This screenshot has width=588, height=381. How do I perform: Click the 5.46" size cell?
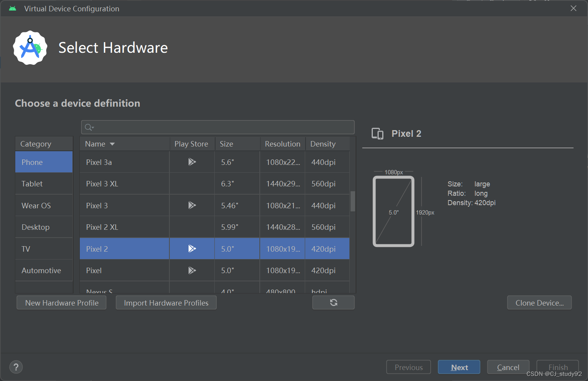[x=237, y=206]
